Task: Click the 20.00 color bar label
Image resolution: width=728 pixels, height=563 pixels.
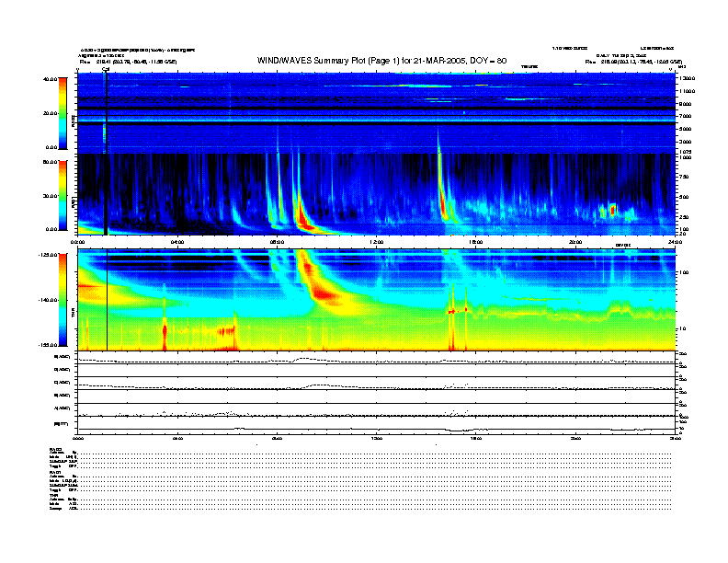Action: pyautogui.click(x=50, y=113)
